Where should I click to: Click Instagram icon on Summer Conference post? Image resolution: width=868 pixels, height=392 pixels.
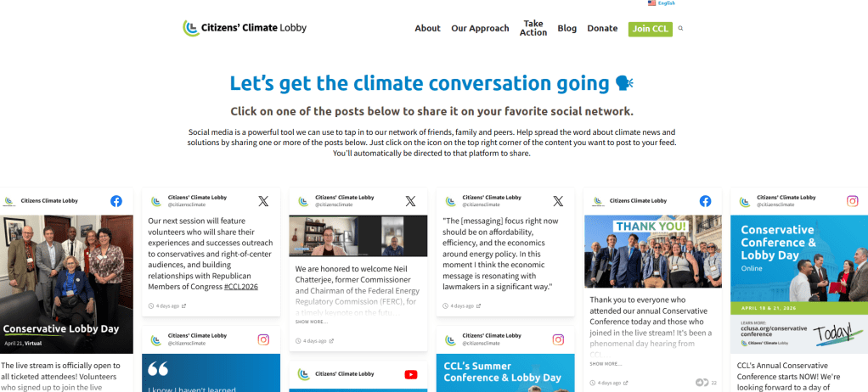click(558, 339)
